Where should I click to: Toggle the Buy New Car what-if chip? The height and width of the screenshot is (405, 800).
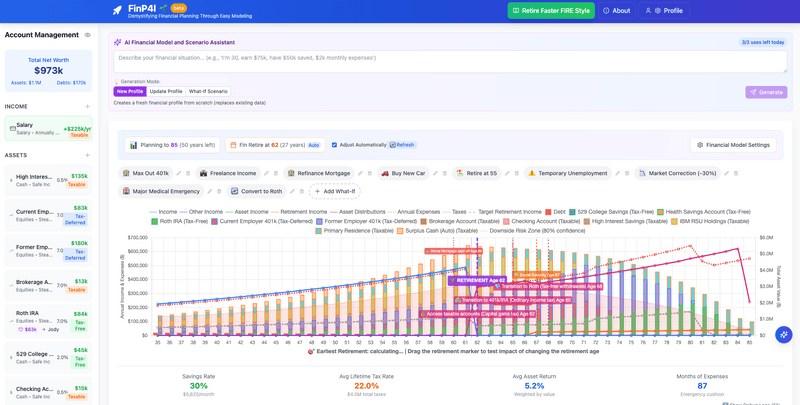coord(403,173)
